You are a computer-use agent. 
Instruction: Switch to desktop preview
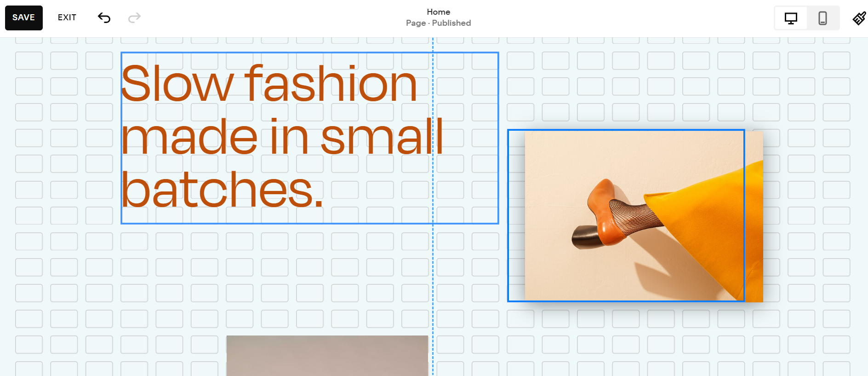click(x=791, y=18)
